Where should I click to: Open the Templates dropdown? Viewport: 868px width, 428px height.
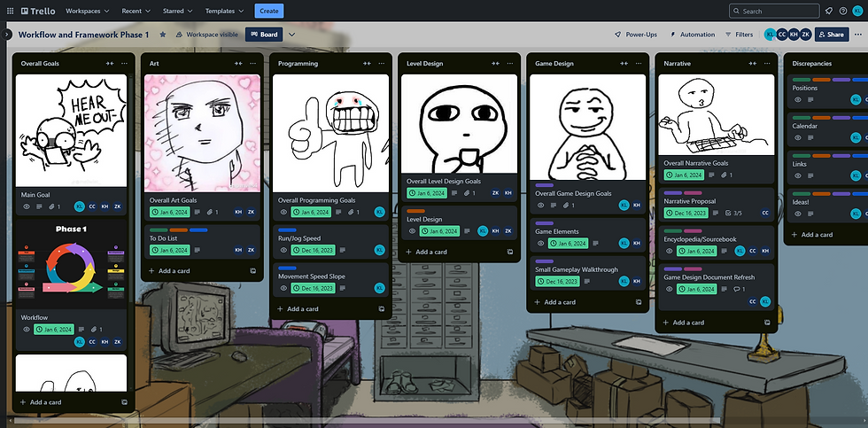225,11
